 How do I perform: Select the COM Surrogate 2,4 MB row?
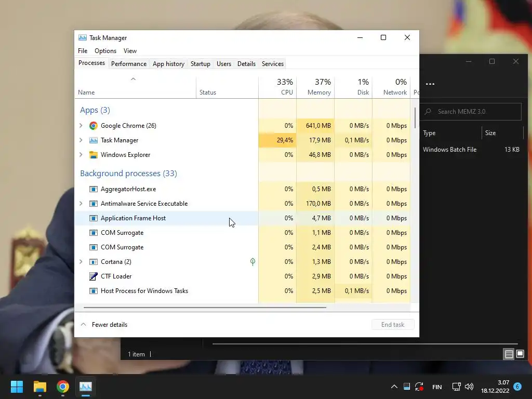242,247
